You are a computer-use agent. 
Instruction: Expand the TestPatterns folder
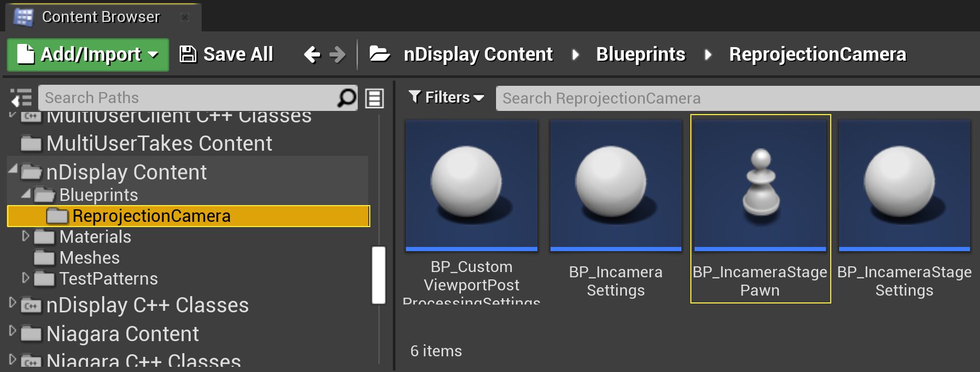(26, 278)
